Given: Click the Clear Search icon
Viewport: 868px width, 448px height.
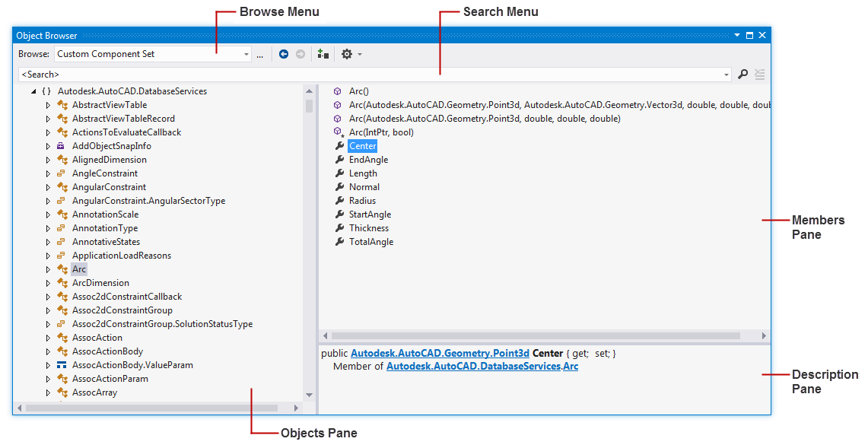Looking at the screenshot, I should coord(759,75).
